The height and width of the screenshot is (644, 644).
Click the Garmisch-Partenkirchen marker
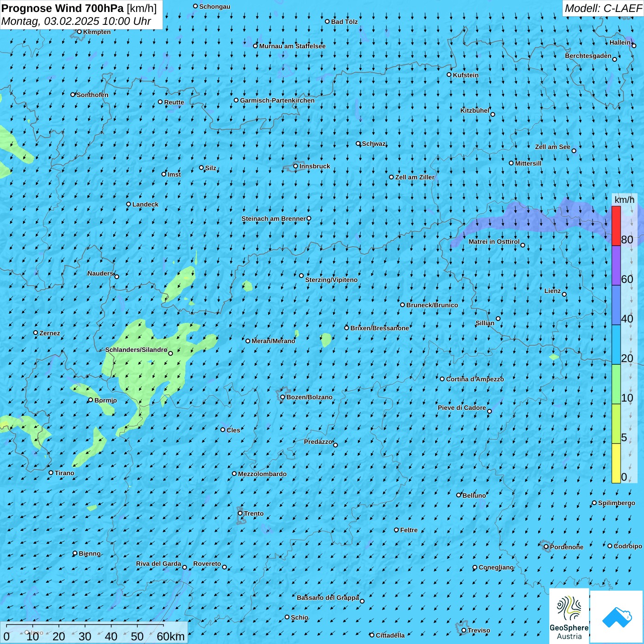pyautogui.click(x=236, y=100)
